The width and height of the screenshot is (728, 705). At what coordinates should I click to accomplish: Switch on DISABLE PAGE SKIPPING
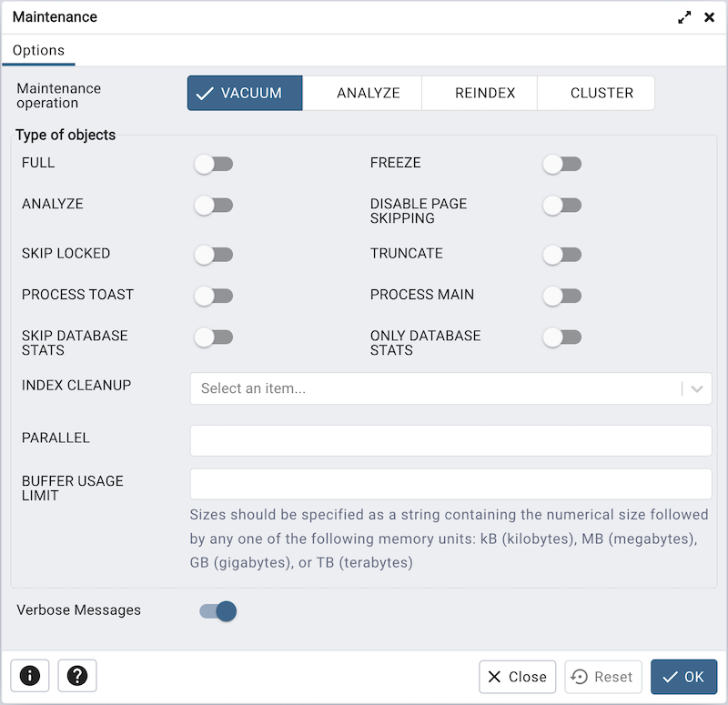tap(562, 206)
